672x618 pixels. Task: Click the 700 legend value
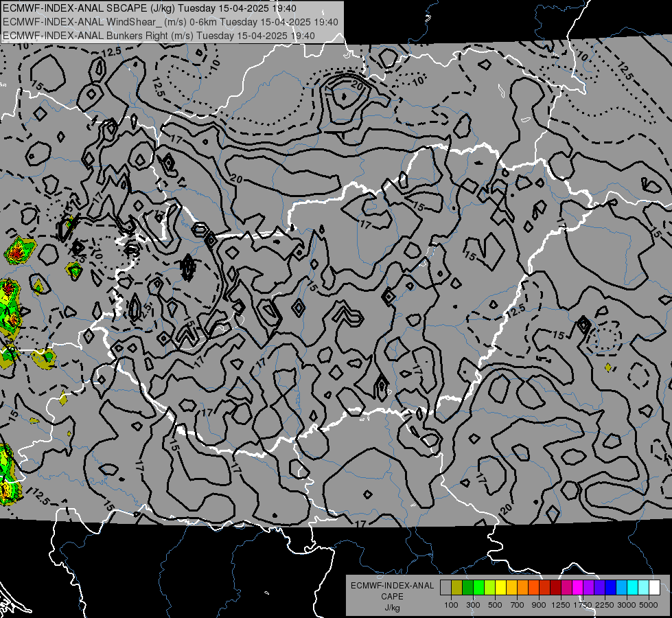(x=518, y=605)
